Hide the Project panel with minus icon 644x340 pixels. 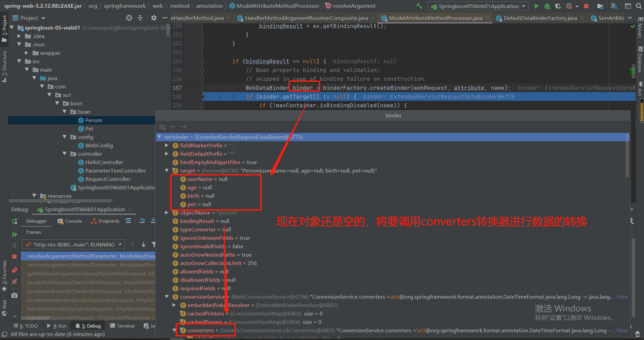[165, 18]
